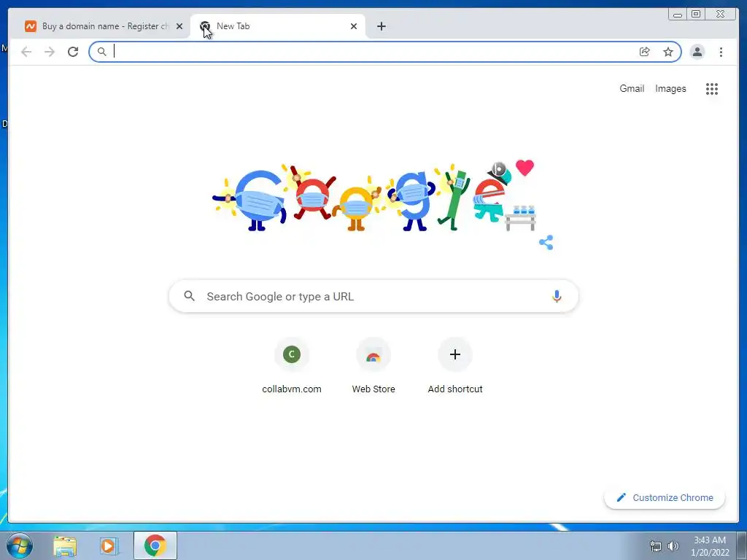Click the Google doodle image

[373, 196]
